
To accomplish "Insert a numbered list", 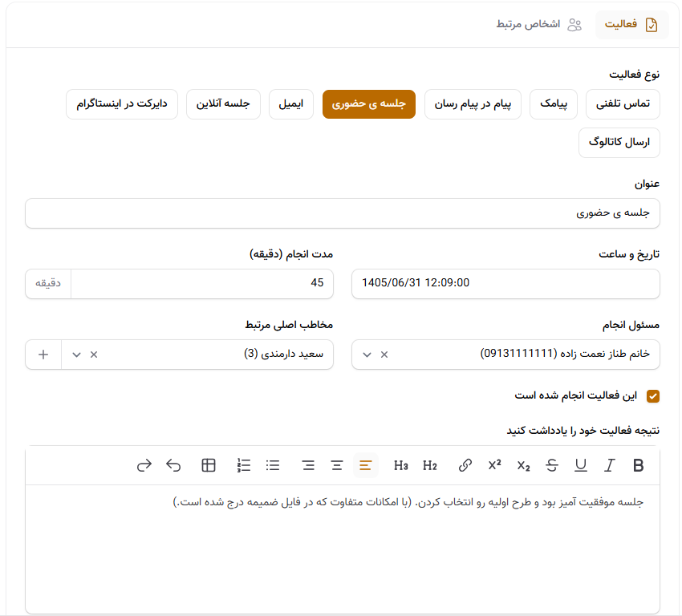I will pos(244,465).
